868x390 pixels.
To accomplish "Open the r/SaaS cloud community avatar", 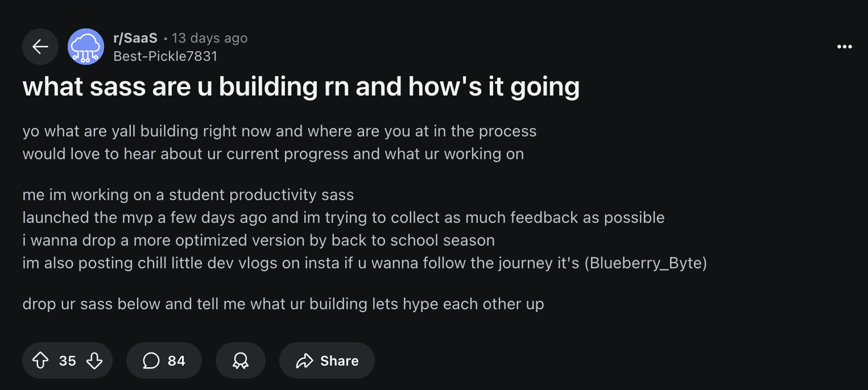I will (x=86, y=47).
